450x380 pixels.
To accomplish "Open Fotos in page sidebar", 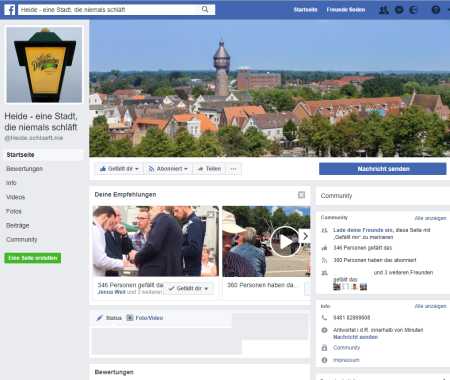I will 14,211.
